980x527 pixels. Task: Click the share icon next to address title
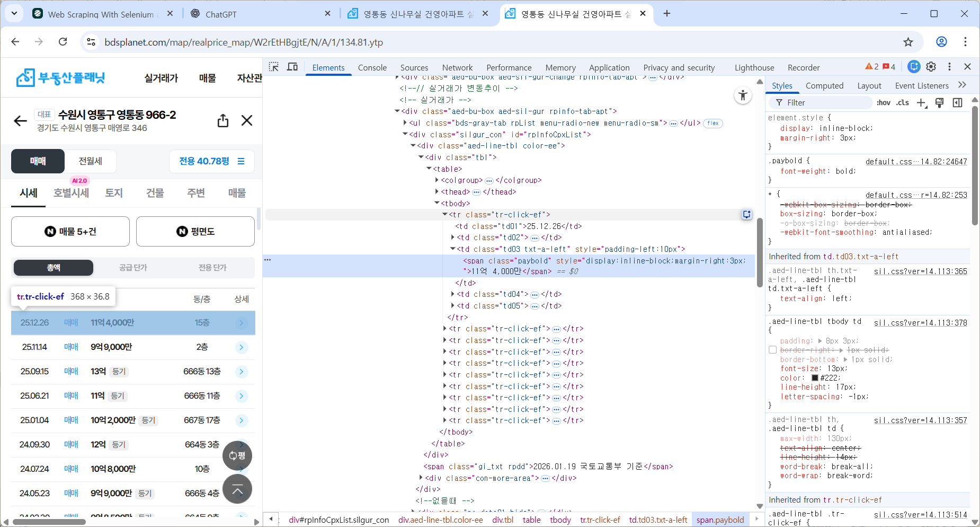coord(223,120)
